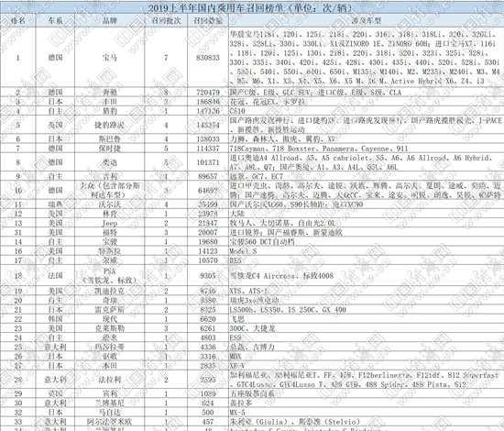Click the 捷豹路虎 brand cell
504x431 pixels.
(x=110, y=125)
